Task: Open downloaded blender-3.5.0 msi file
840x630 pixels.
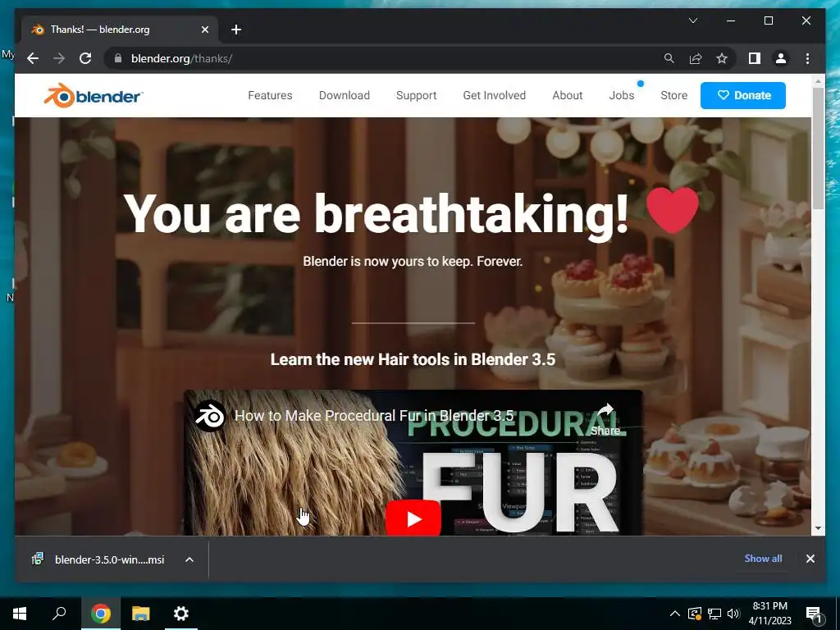Action: coord(109,559)
